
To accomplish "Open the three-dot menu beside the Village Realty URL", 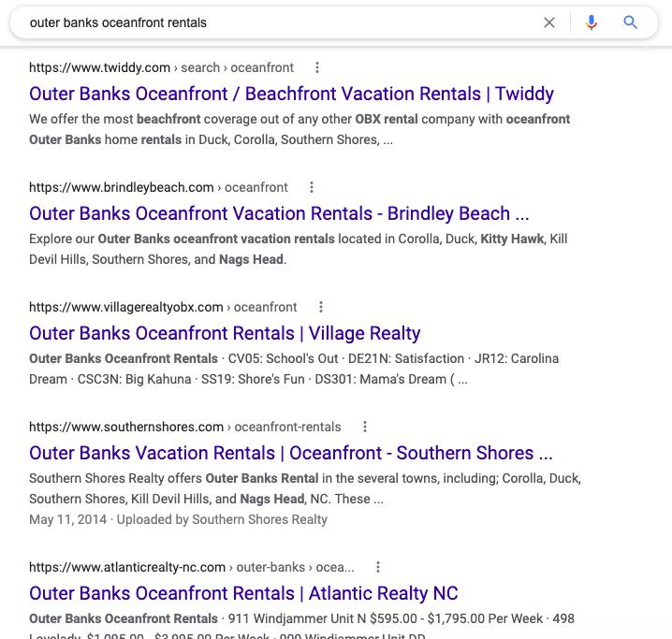I will tap(321, 307).
